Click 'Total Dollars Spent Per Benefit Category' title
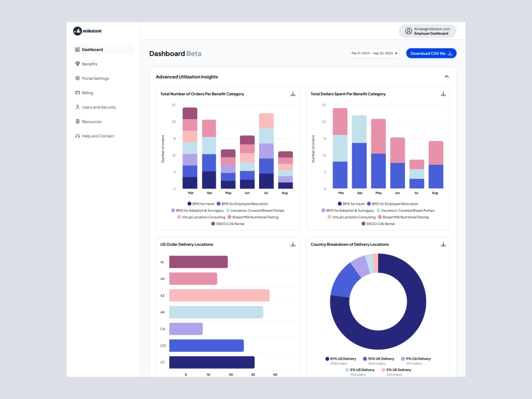The width and height of the screenshot is (532, 399). tap(348, 94)
